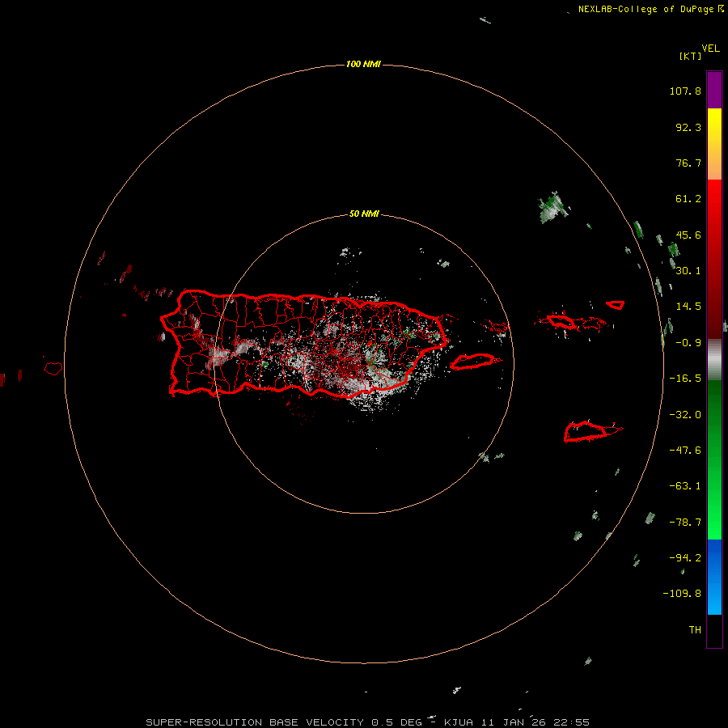Click the small Mona island outline to the west

tap(53, 369)
